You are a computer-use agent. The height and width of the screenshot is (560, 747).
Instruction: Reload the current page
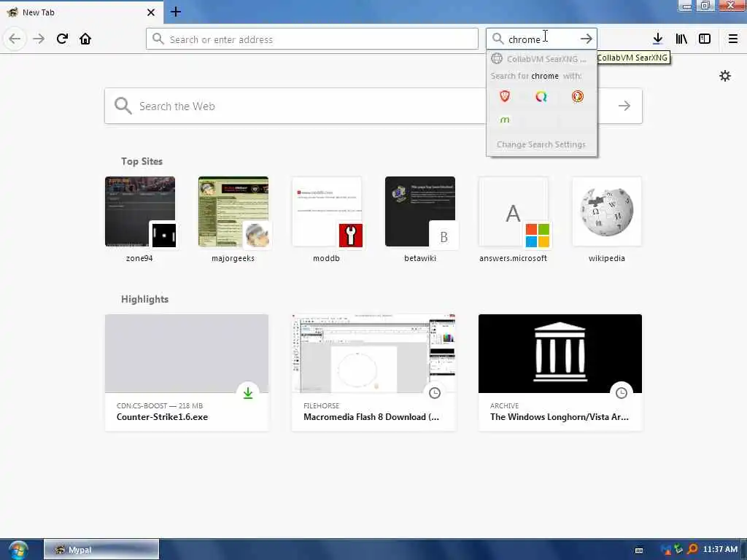[x=62, y=39]
